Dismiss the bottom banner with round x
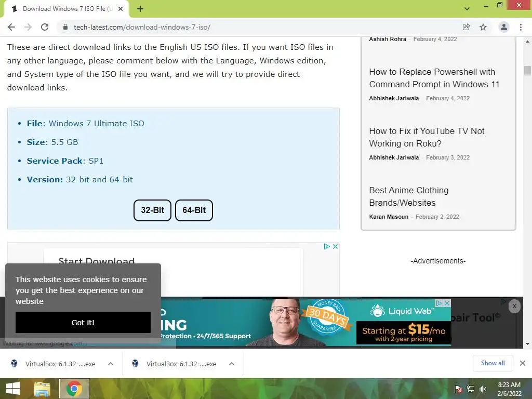This screenshot has height=399, width=532. [514, 307]
